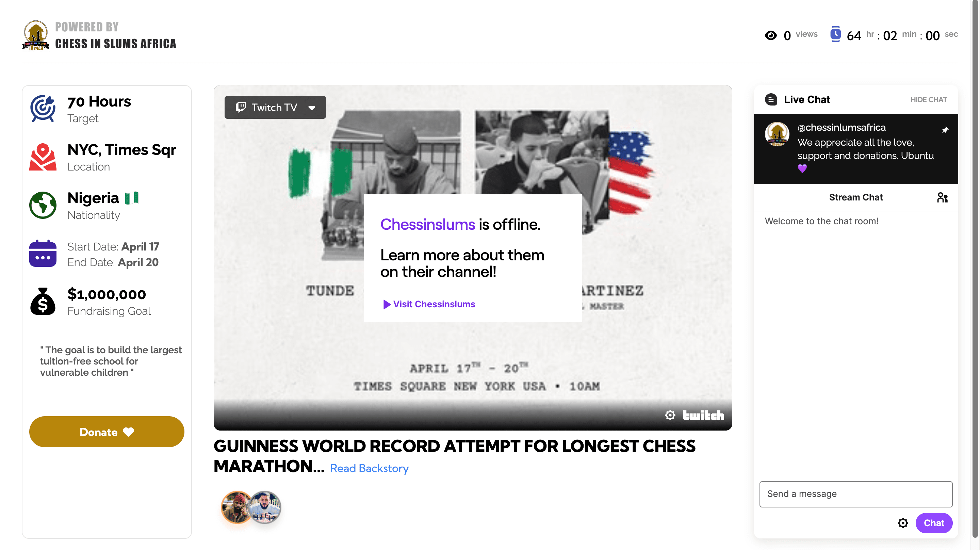Open the chat users list icon

tap(942, 197)
